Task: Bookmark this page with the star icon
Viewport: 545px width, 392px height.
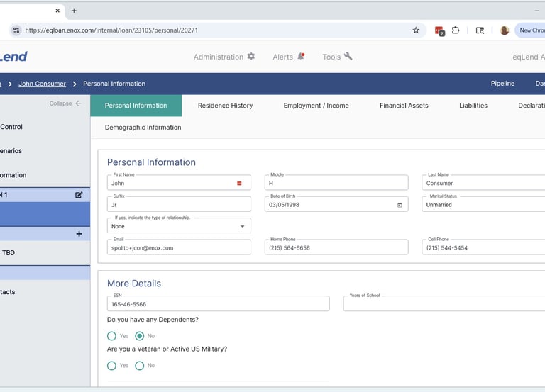Action: 416,30
